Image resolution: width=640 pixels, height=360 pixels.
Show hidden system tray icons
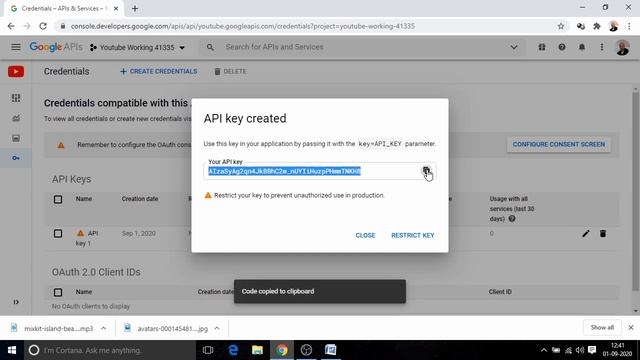click(x=544, y=350)
